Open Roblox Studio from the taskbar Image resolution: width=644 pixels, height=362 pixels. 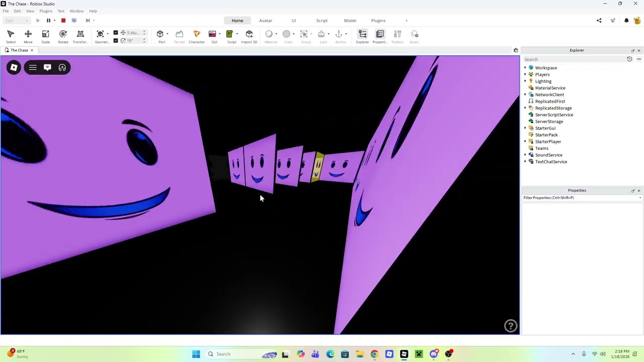pyautogui.click(x=404, y=354)
